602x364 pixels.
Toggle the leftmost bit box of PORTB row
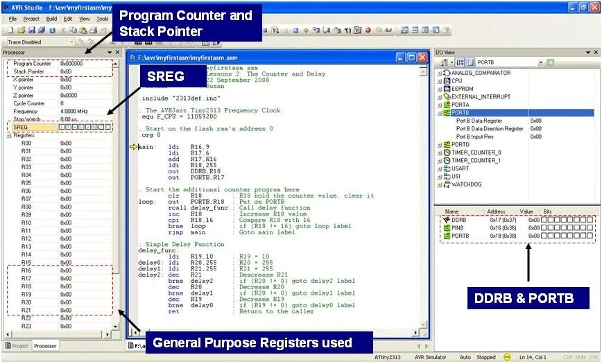pos(544,236)
